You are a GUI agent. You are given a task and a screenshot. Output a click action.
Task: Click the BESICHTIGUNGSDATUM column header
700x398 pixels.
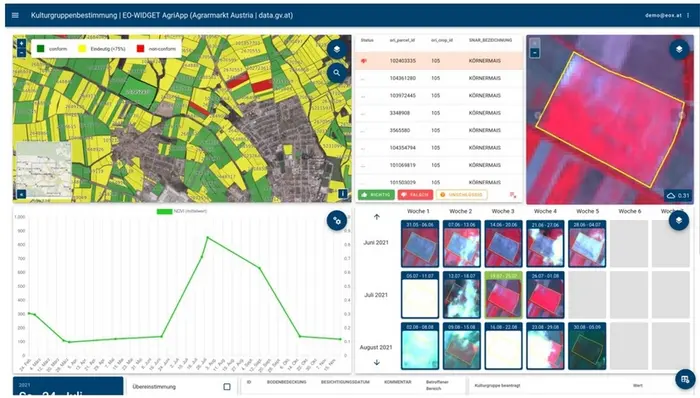pos(345,382)
